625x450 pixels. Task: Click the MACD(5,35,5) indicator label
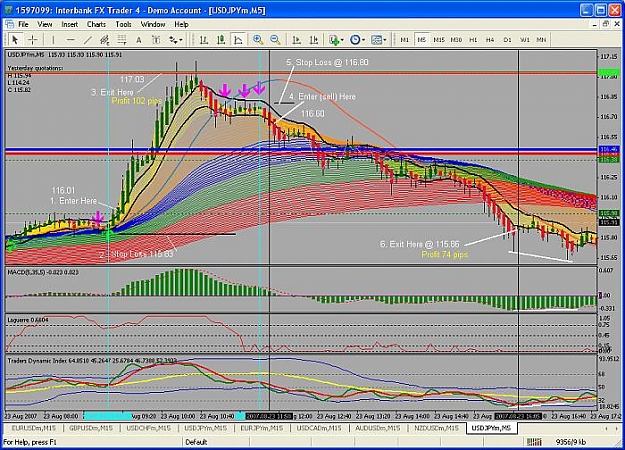pos(43,272)
